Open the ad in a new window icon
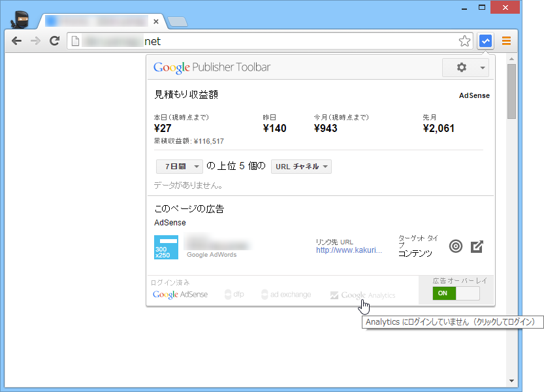Screen dimensions: 544x392 pyautogui.click(x=477, y=246)
